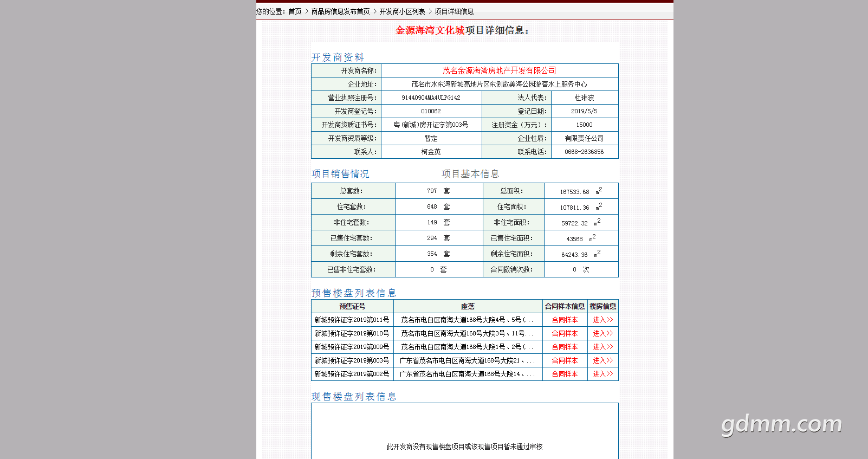Image resolution: width=868 pixels, height=459 pixels.
Task: Select permit cell 新城预许证字2019第010号
Action: pyautogui.click(x=352, y=333)
